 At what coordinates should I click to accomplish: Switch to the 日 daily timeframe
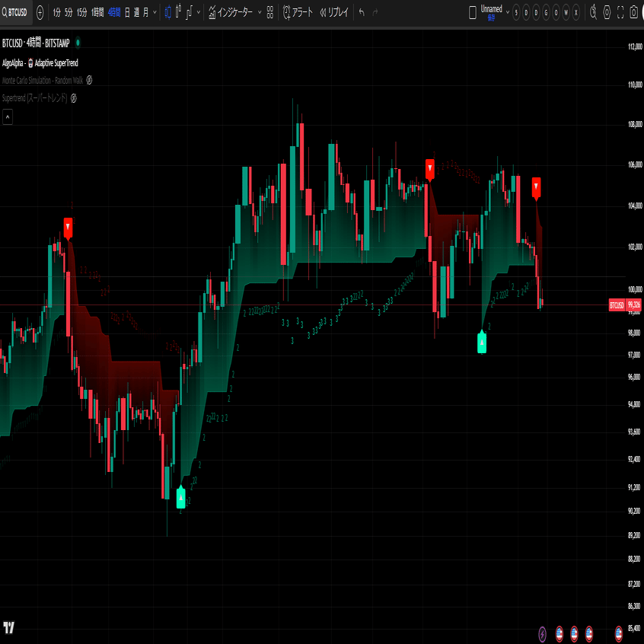[x=127, y=13]
